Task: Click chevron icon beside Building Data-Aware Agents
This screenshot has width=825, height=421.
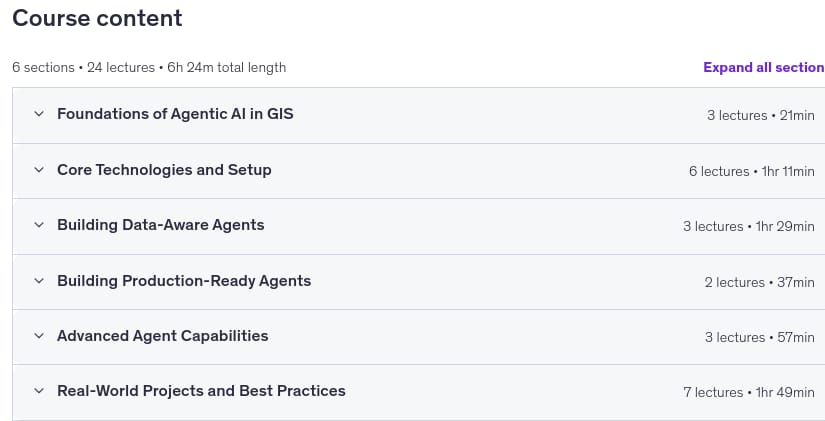Action: click(x=39, y=225)
